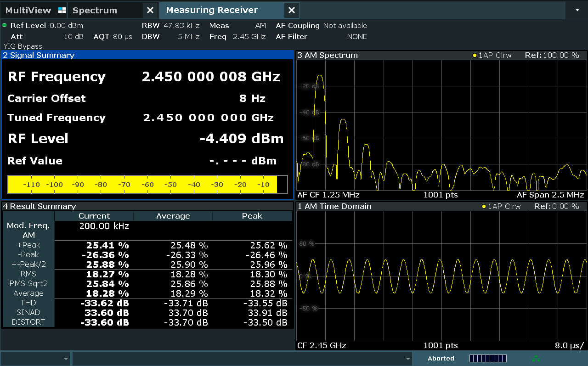The width and height of the screenshot is (588, 366).
Task: Select the 4 Result Summary window title
Action: point(39,207)
